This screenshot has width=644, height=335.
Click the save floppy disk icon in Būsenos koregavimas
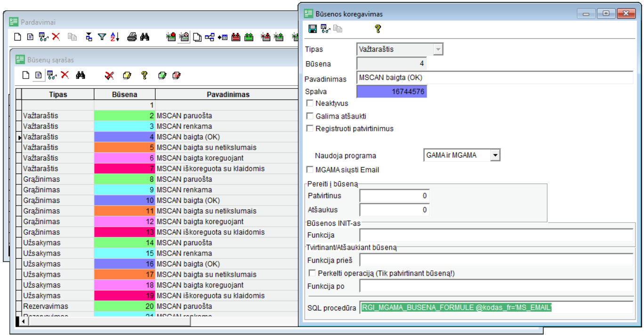pyautogui.click(x=313, y=29)
